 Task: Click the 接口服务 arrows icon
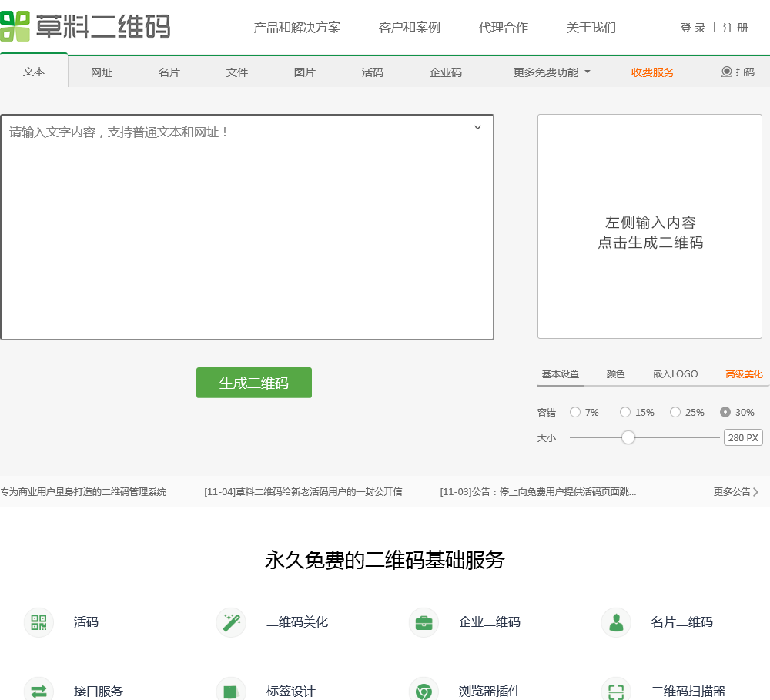pos(38,690)
